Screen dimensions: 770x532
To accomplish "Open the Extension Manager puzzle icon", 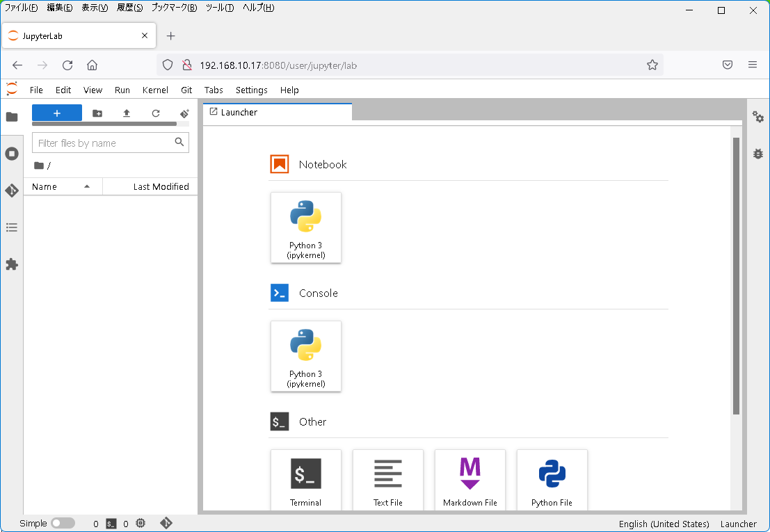I will pos(12,264).
